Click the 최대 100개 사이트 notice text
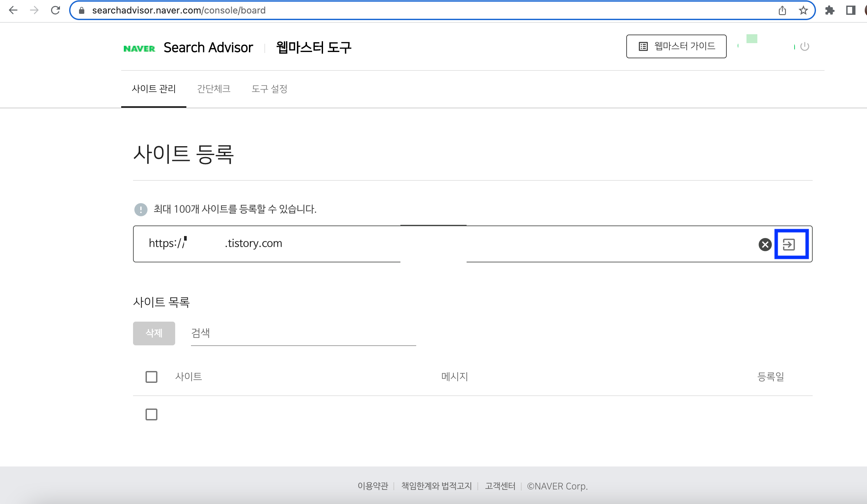The height and width of the screenshot is (504, 867). [x=235, y=209]
